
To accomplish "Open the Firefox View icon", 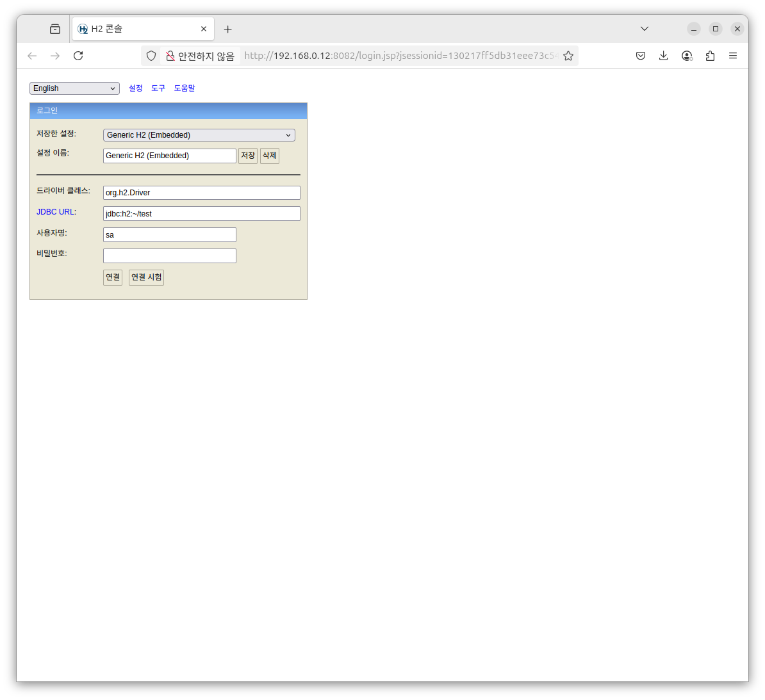I will 55,29.
